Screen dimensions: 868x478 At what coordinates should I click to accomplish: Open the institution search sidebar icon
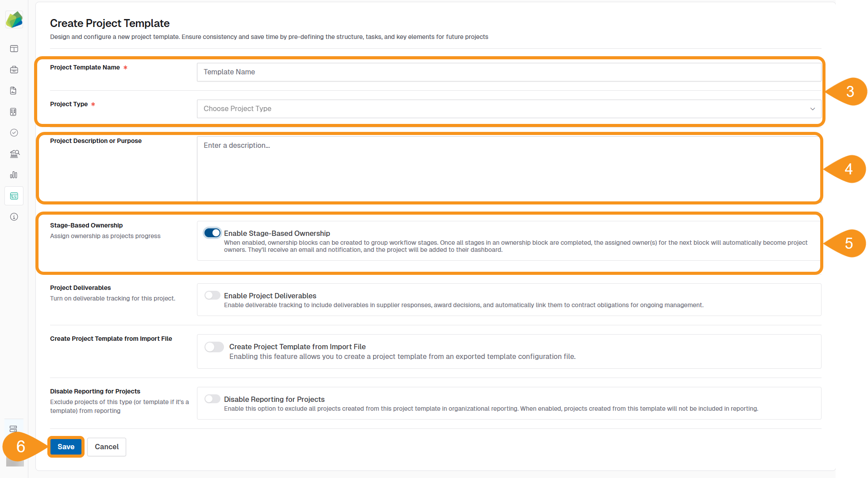[x=14, y=154]
